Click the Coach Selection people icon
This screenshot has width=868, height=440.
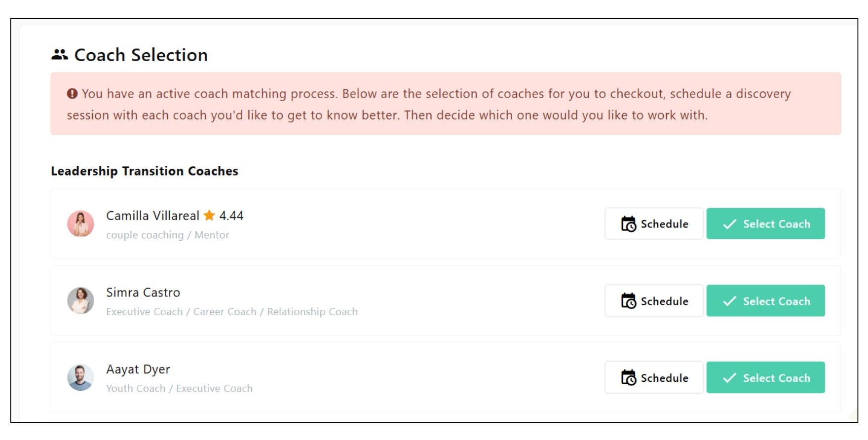(x=59, y=55)
